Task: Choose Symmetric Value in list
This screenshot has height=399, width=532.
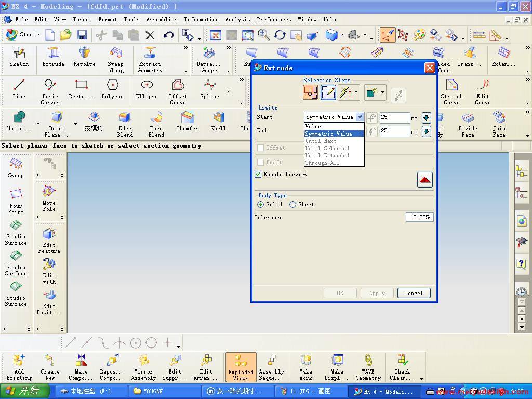Action: pos(334,134)
